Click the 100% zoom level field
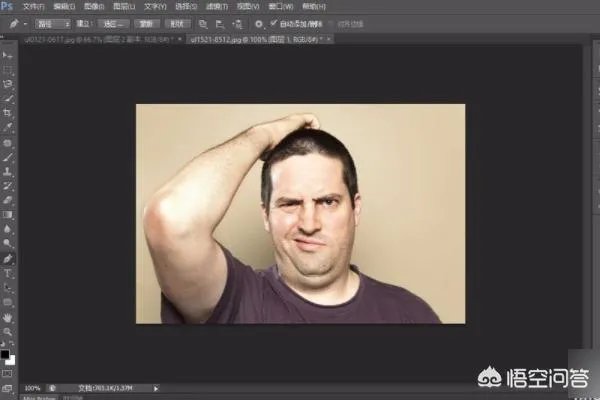This screenshot has height=400, width=600. point(32,387)
